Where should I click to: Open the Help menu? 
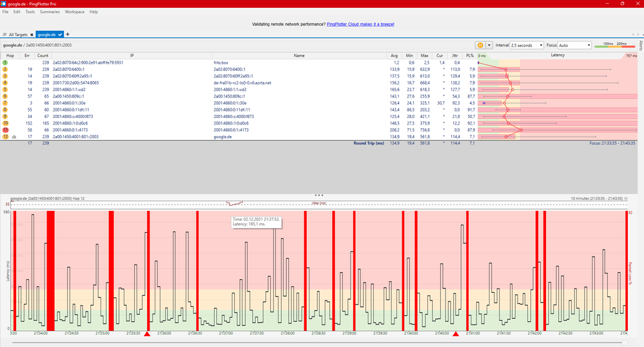(93, 12)
